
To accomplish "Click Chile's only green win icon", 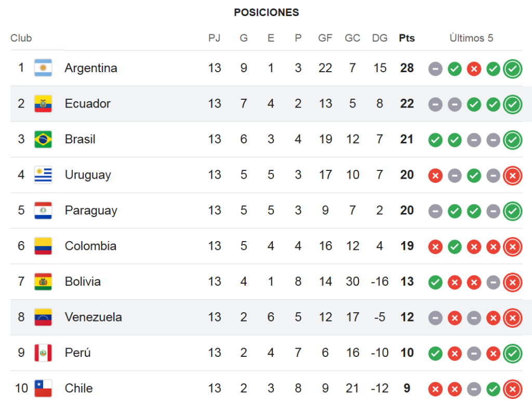I will coord(494,389).
